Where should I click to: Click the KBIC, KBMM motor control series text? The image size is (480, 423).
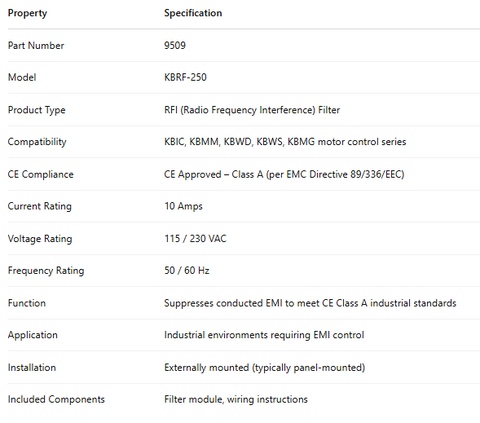[x=285, y=142]
